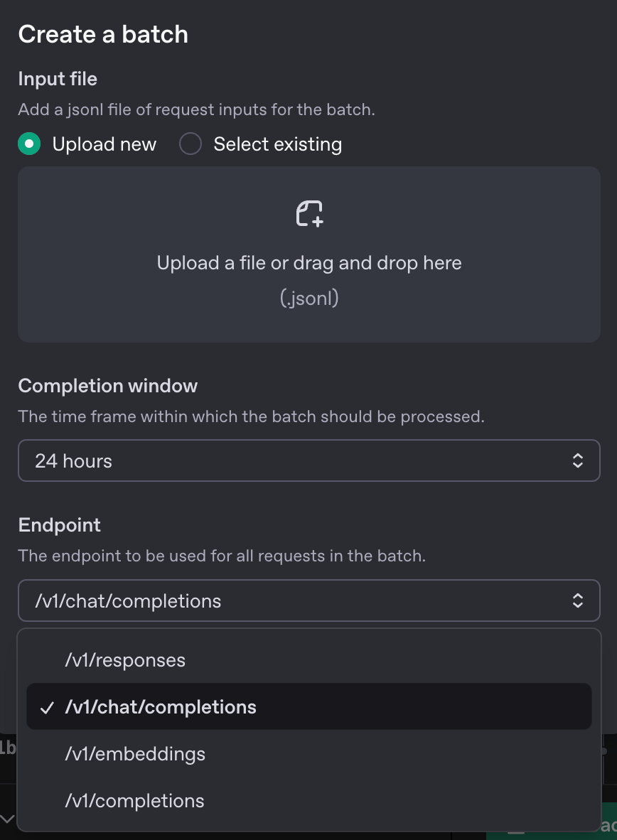
Task: Select /v1/responses in the endpoint menu
Action: [x=125, y=660]
